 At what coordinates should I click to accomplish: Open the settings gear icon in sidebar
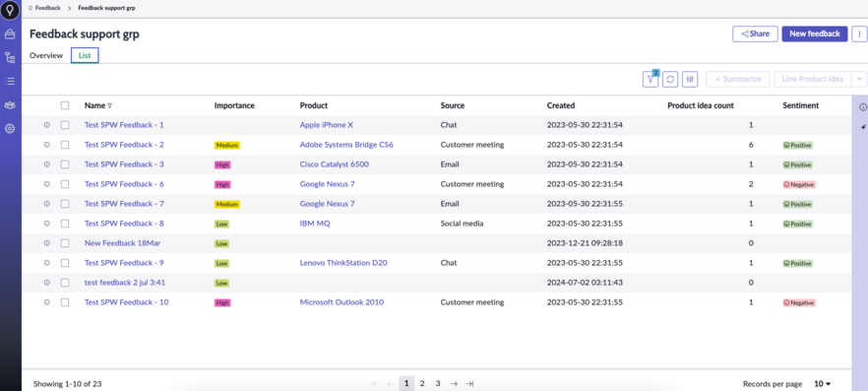coord(10,129)
